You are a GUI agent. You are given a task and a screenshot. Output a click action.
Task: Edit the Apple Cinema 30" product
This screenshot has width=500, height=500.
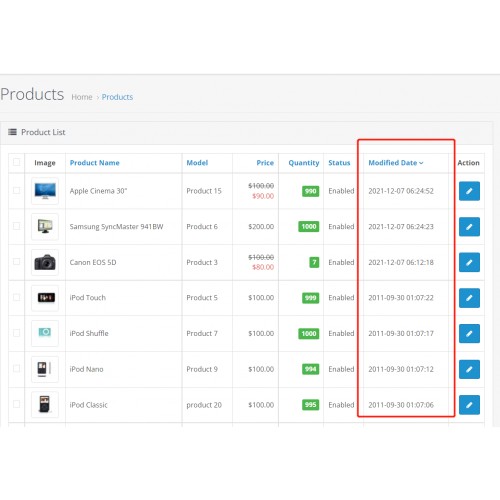click(x=469, y=191)
